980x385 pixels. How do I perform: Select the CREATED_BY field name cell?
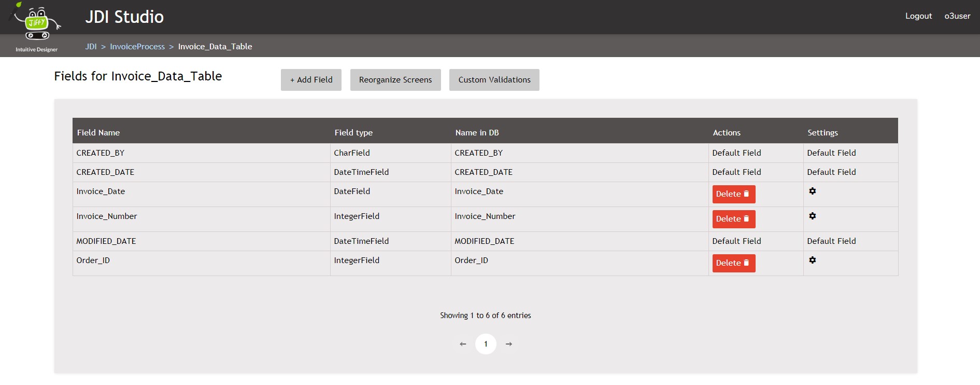point(202,153)
